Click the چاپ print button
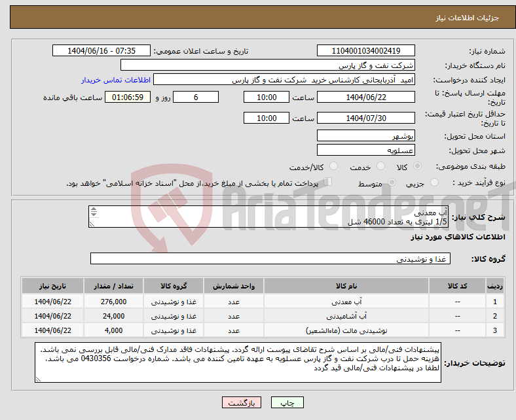 click(x=287, y=402)
